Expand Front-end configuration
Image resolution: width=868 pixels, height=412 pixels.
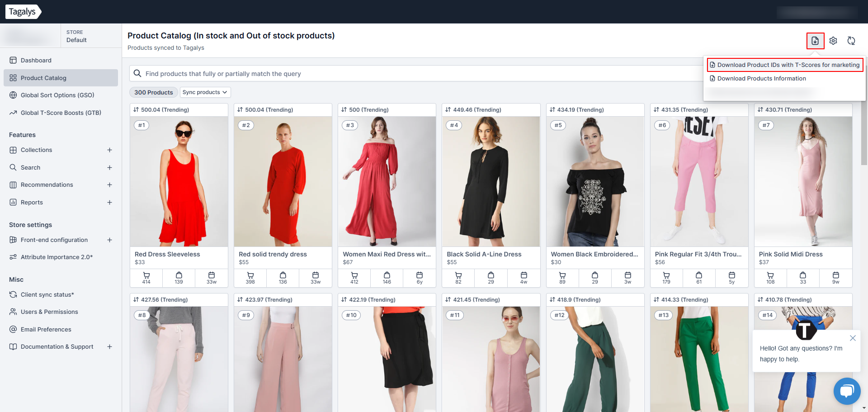pyautogui.click(x=109, y=240)
